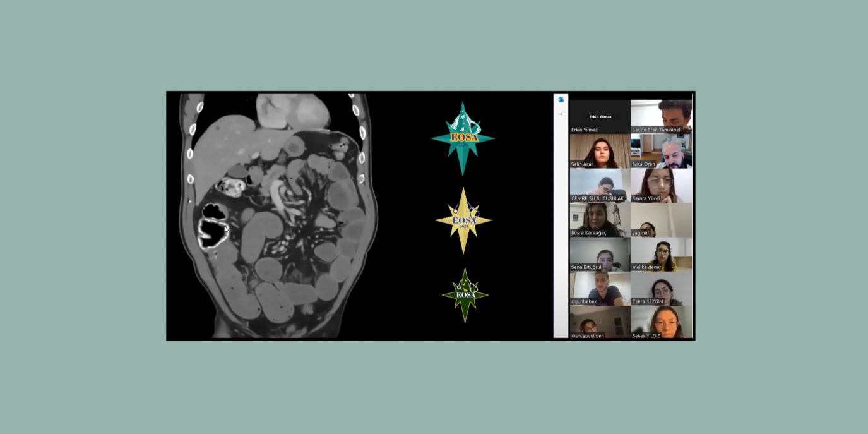This screenshot has width=868, height=434.
Task: Select Semra Yücel's video tile
Action: pos(661,185)
